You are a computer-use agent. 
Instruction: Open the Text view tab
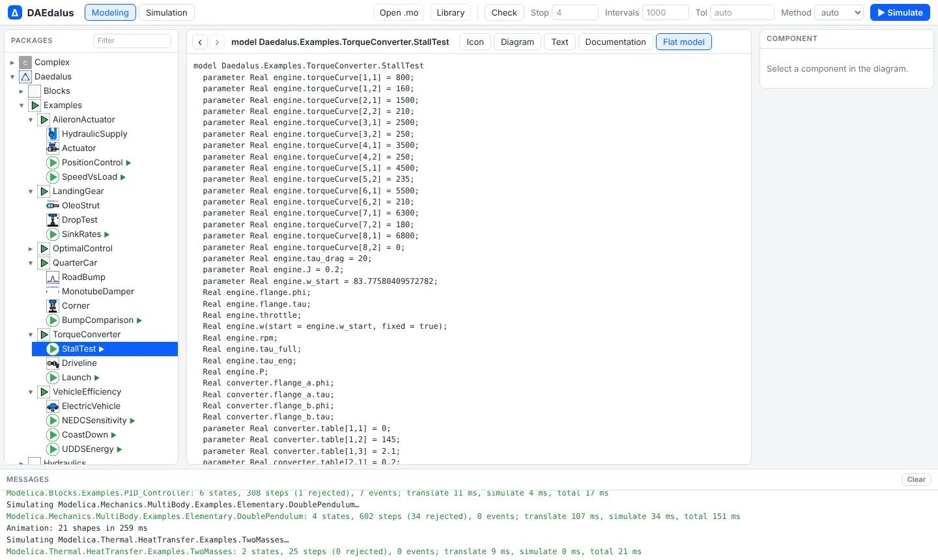[560, 42]
